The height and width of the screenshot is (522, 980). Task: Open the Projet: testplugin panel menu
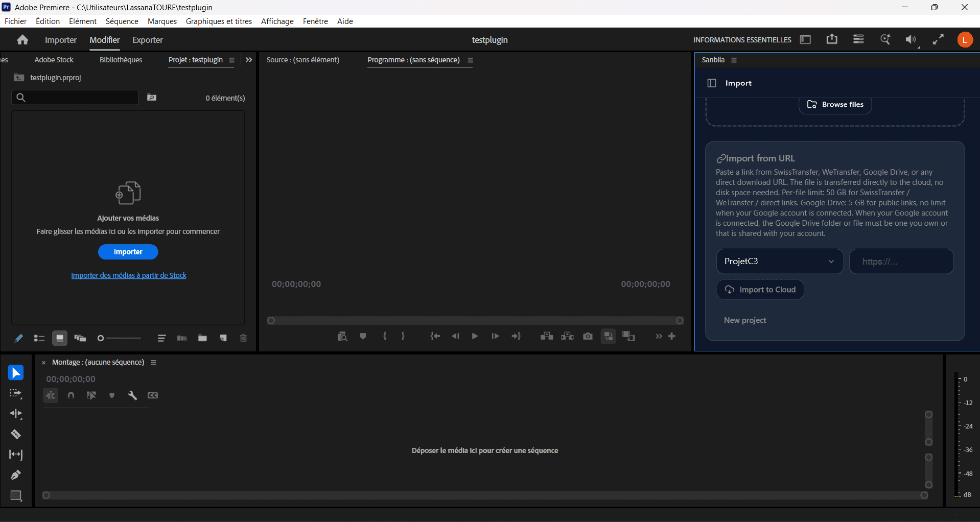pos(231,60)
